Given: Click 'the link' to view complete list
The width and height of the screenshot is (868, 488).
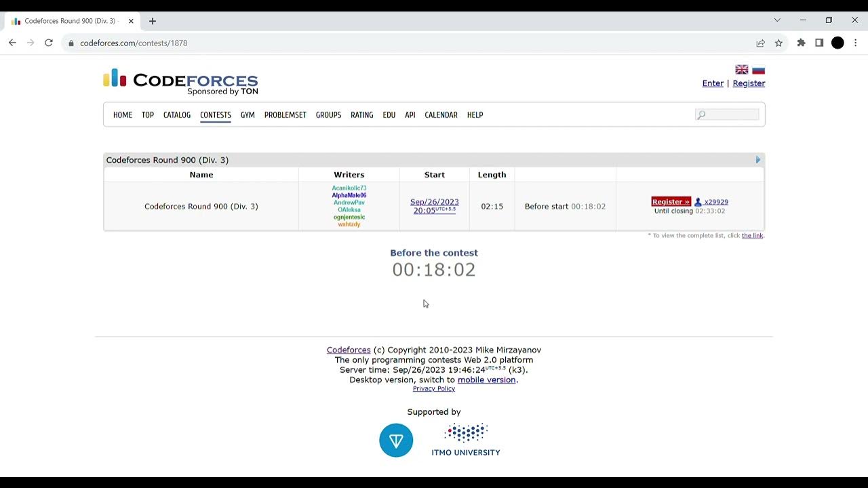Looking at the screenshot, I should [x=752, y=236].
